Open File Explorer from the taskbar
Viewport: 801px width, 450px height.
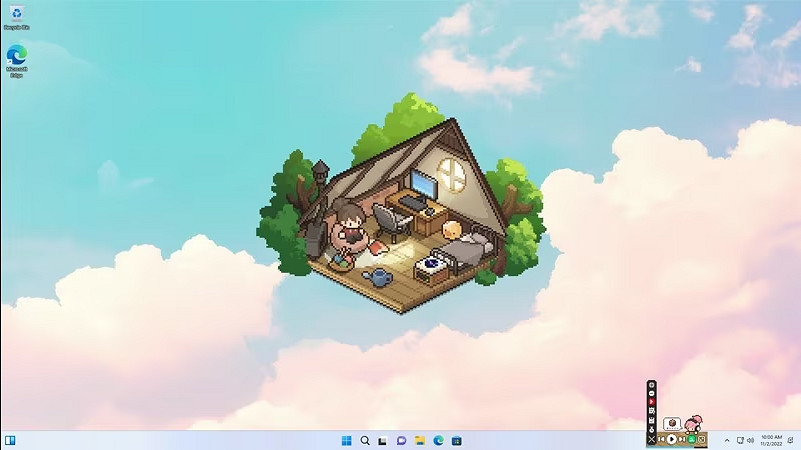pos(420,440)
